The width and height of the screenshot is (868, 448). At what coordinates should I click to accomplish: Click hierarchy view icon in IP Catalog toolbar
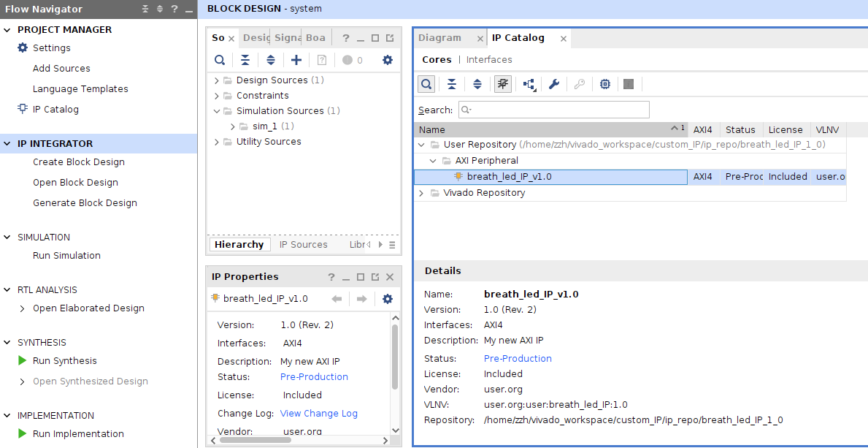click(x=529, y=84)
